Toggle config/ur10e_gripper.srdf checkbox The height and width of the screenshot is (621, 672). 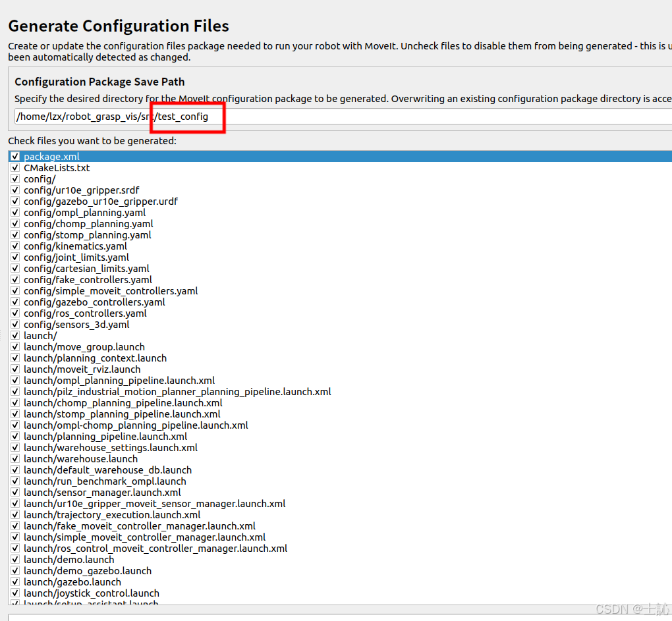(15, 190)
